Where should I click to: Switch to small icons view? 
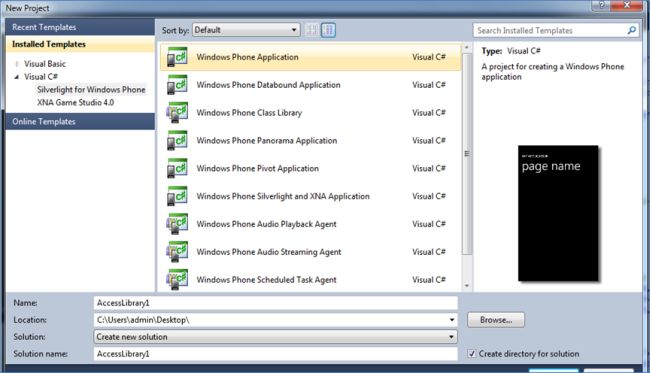coord(312,30)
